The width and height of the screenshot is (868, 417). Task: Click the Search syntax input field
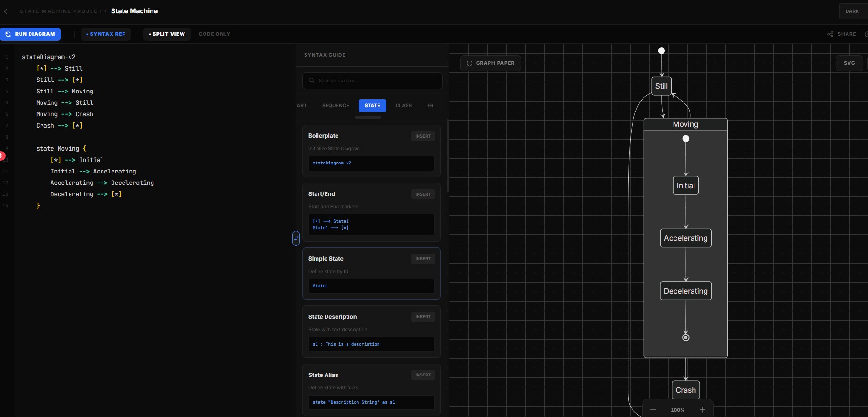377,81
